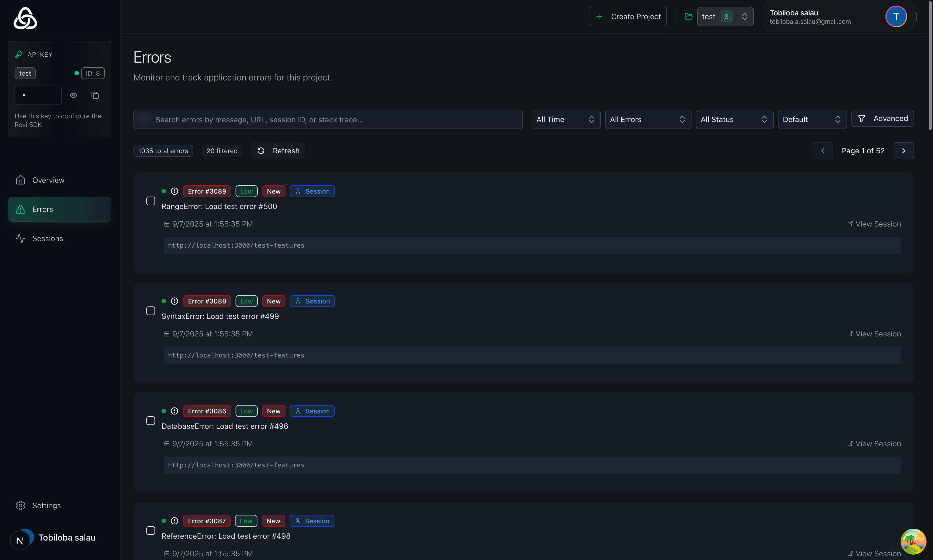Check the checkbox for Error #3089
Image resolution: width=933 pixels, height=560 pixels.
click(x=151, y=201)
